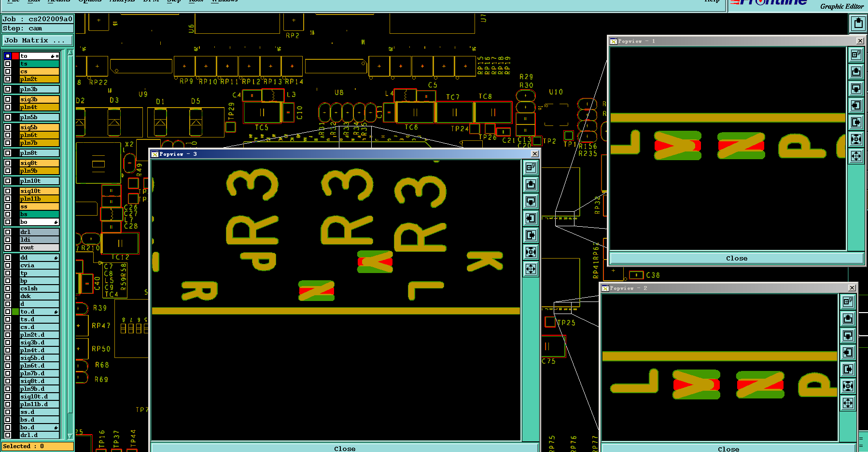Close Popview 3 with the Close button
This screenshot has height=452, width=868.
click(x=345, y=448)
